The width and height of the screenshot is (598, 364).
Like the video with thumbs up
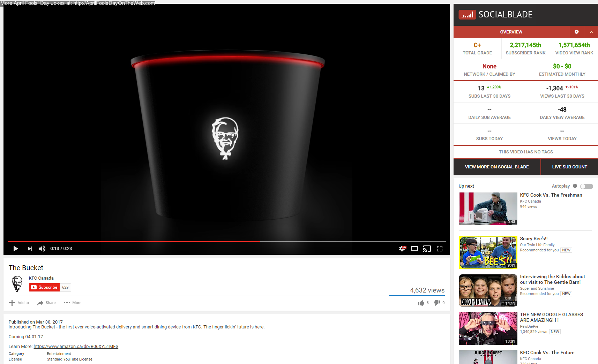(x=421, y=303)
